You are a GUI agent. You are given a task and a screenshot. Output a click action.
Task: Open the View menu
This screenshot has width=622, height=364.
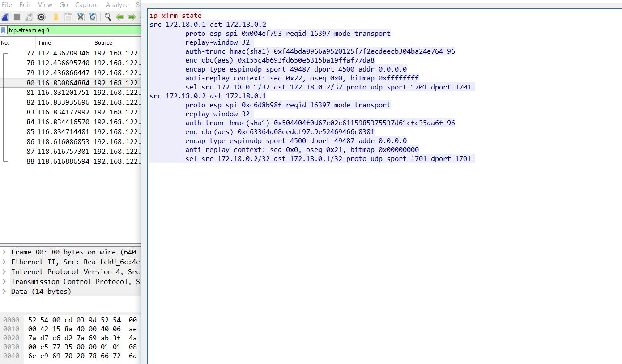(x=45, y=5)
